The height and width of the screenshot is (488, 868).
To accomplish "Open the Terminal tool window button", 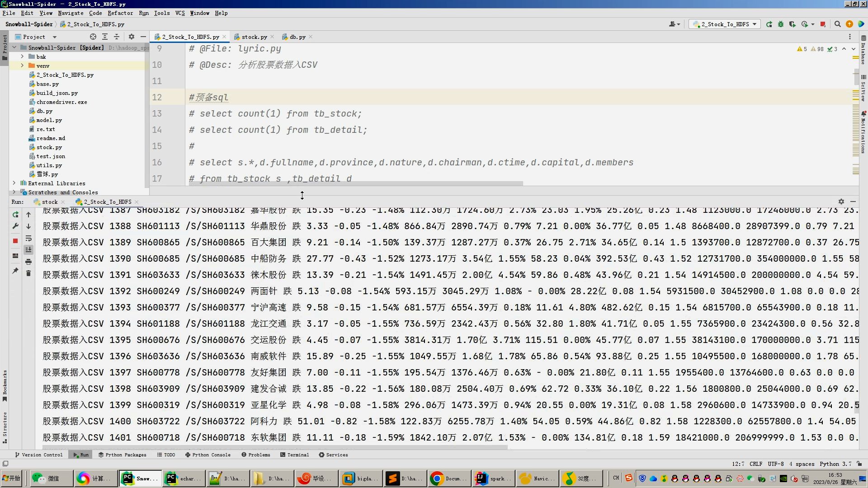I will [294, 455].
